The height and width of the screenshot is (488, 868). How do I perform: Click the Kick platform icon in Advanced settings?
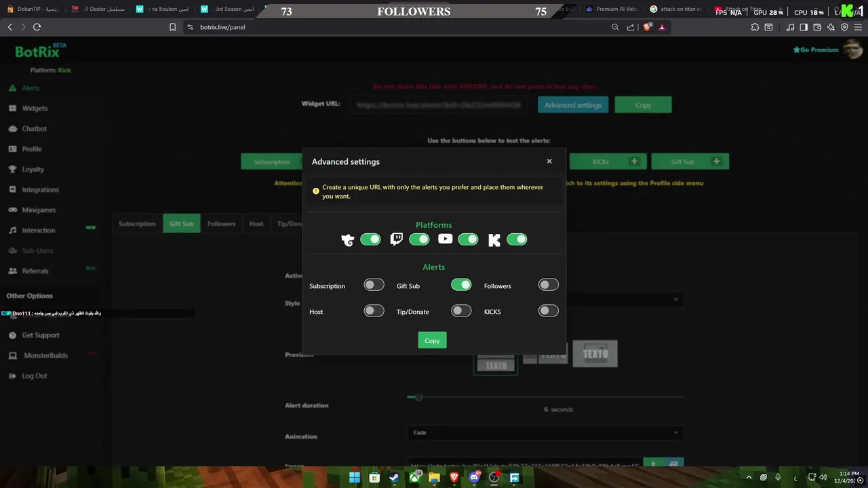click(x=494, y=240)
